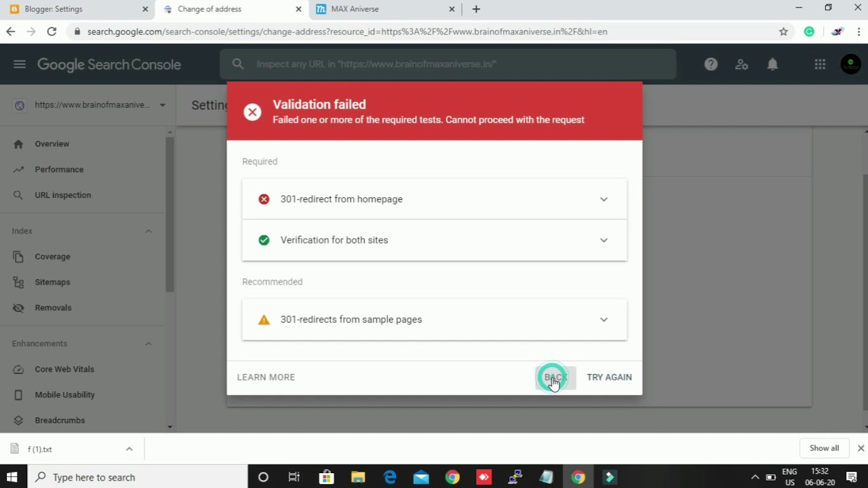
Task: Open the Search Console hamburger menu
Action: click(x=19, y=64)
